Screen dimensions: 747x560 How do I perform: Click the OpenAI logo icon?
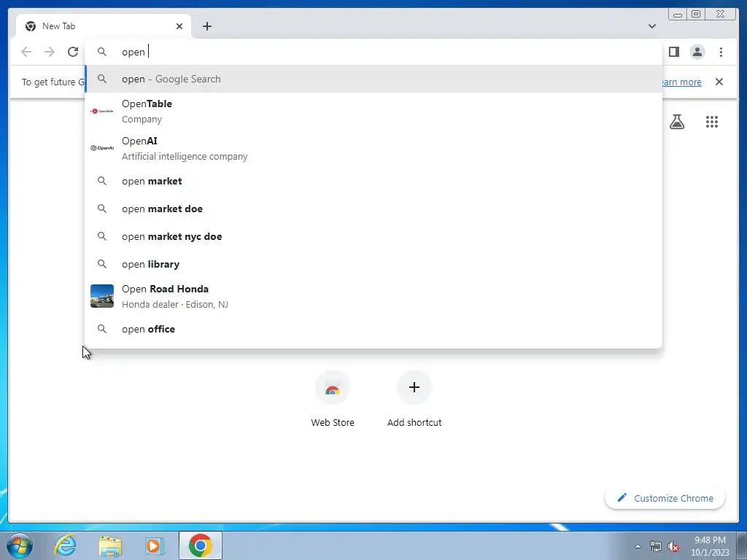[x=102, y=148]
